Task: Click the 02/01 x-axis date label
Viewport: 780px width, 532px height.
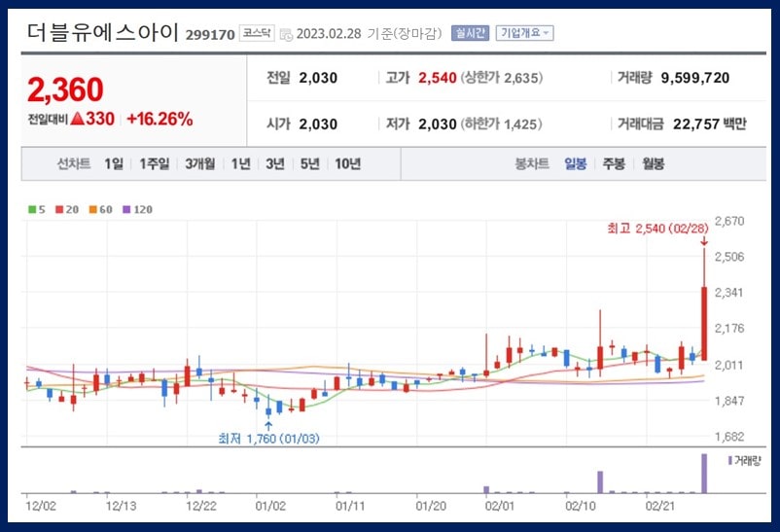Action: [500, 506]
